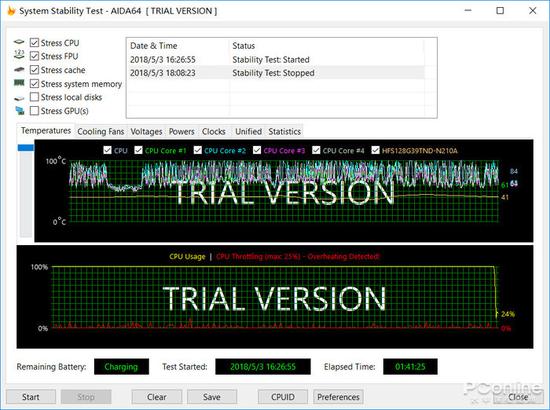550x410 pixels.
Task: Open the Powers tab
Action: tap(181, 132)
